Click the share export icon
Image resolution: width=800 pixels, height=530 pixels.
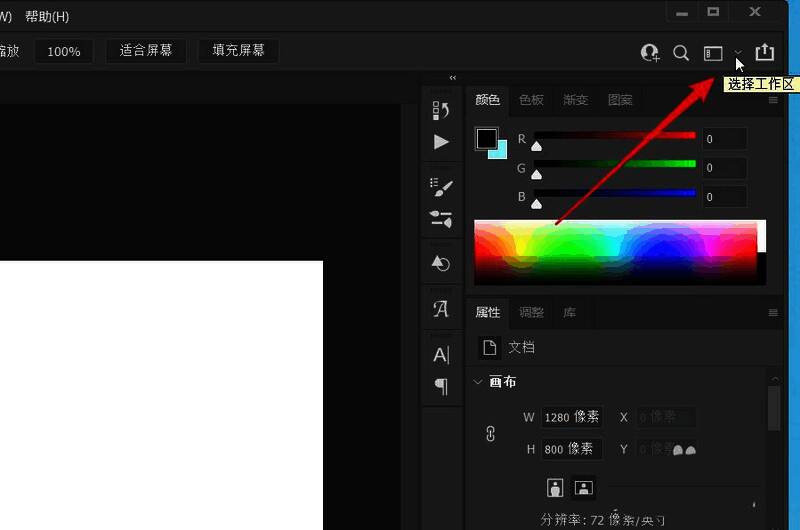(x=764, y=52)
